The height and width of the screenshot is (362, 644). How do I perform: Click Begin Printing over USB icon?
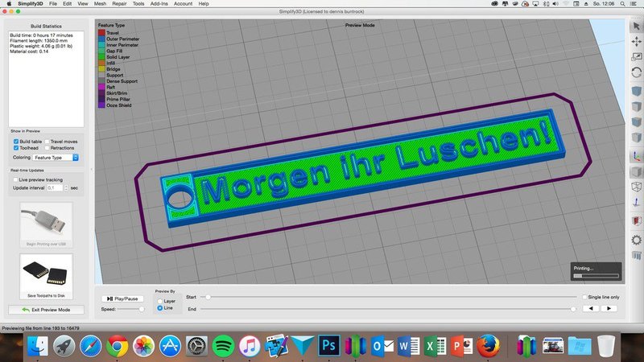[x=46, y=224]
